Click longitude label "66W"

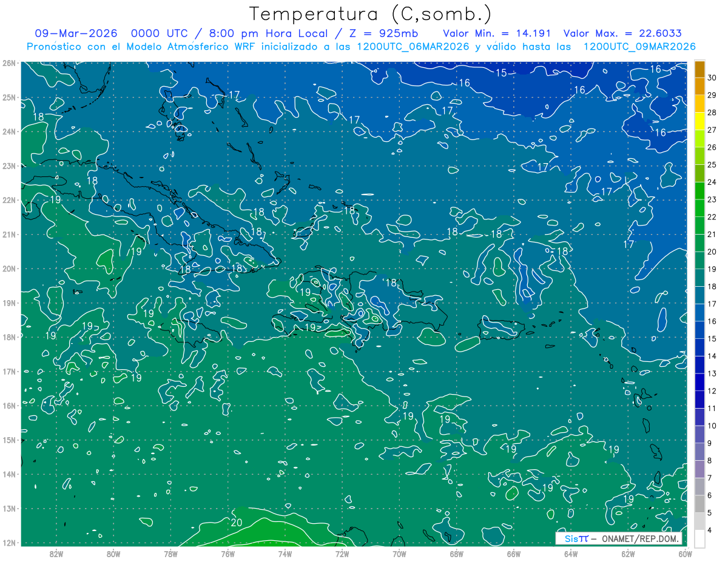pyautogui.click(x=514, y=554)
